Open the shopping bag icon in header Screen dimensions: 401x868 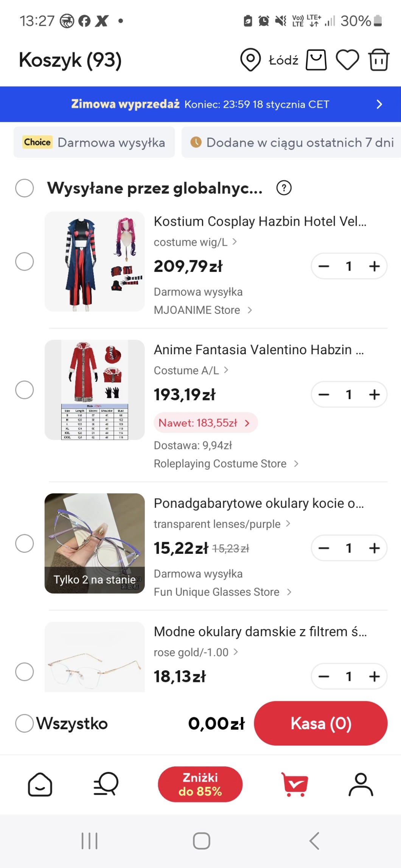[x=316, y=60]
